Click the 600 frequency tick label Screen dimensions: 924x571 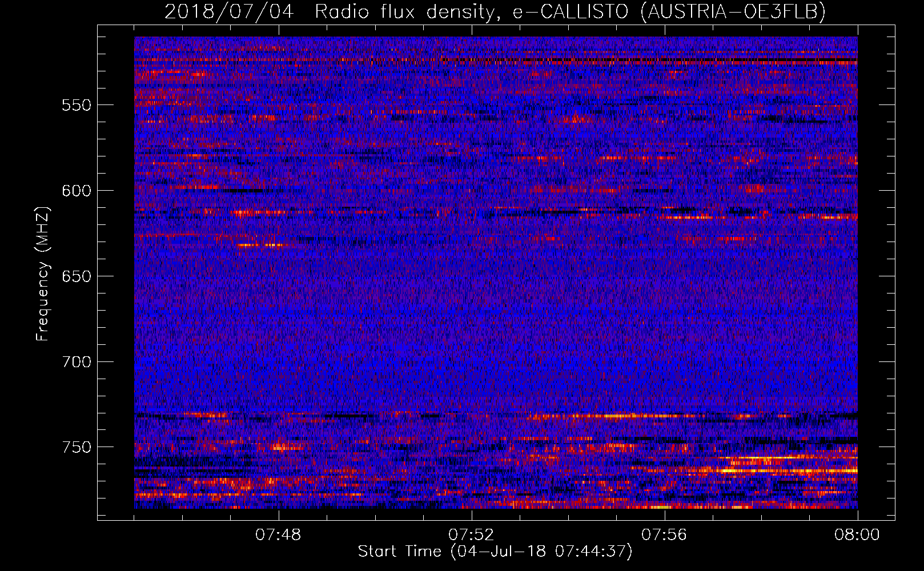point(77,191)
